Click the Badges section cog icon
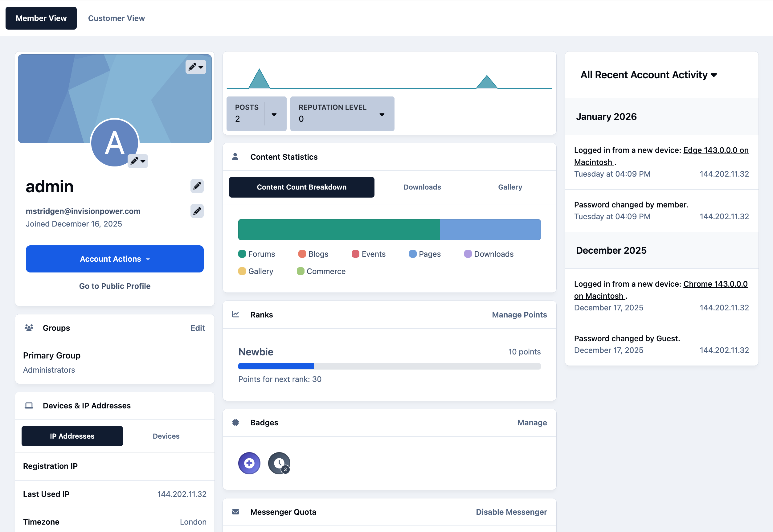773x532 pixels. tap(235, 422)
